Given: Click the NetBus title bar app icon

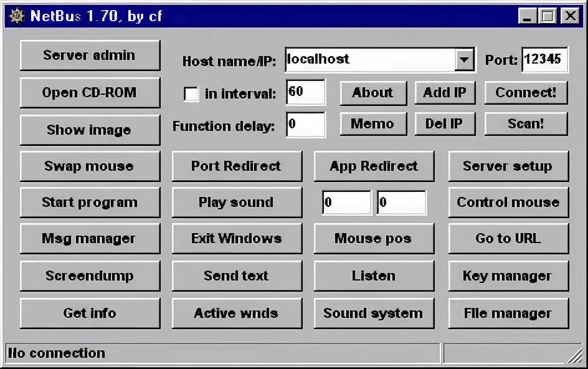Looking at the screenshot, I should tap(17, 16).
